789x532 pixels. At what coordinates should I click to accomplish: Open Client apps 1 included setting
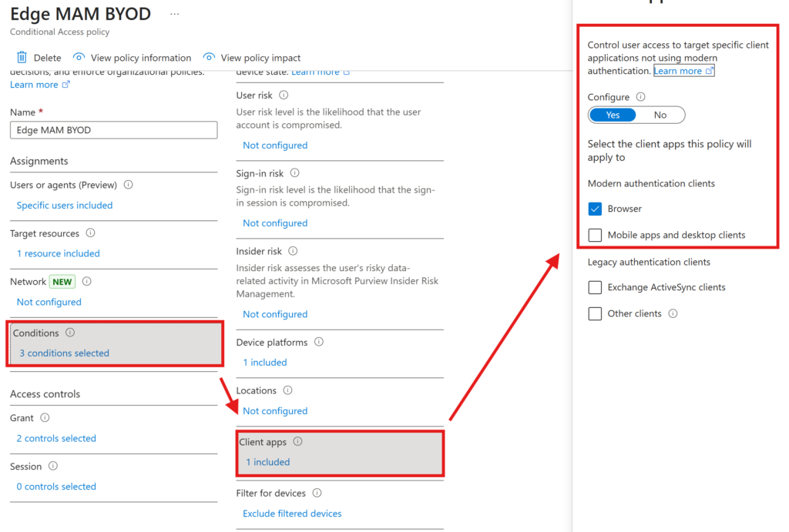[x=267, y=462]
